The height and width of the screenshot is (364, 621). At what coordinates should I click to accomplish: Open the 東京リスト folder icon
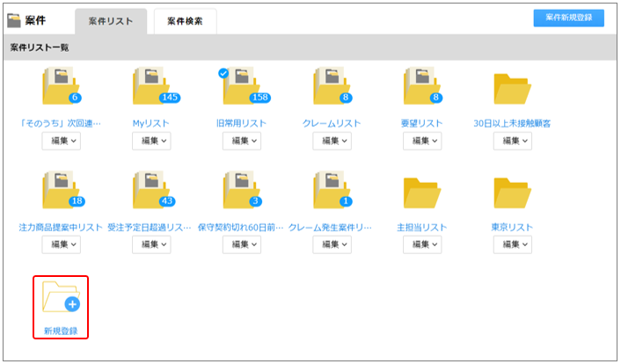tap(513, 193)
